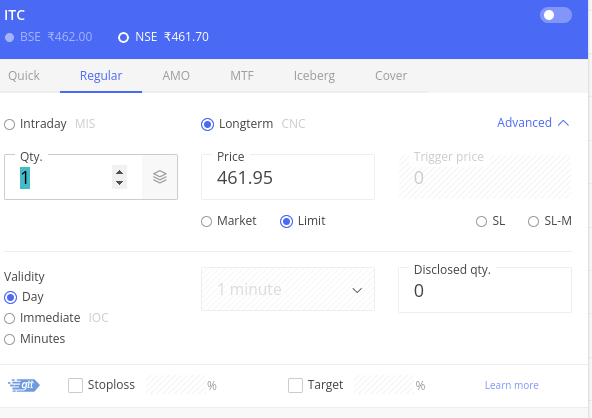
Task: Click the GTT tag icon
Action: coord(24,385)
